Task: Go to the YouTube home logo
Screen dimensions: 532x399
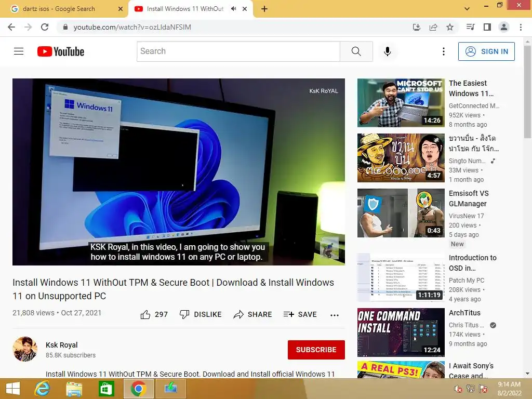Action: click(x=61, y=51)
